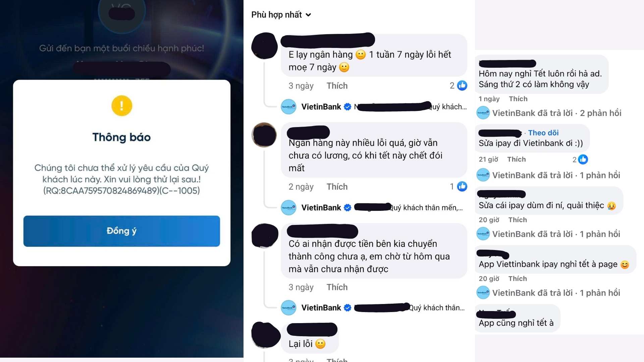Screen dimensions: 644x362
Task: Click the Theo dõi follow link
Action: coord(543,133)
